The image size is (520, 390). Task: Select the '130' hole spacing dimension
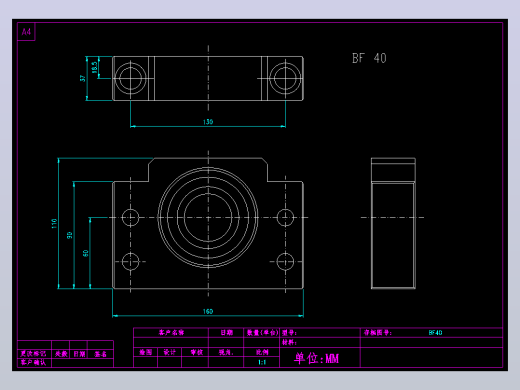click(208, 122)
